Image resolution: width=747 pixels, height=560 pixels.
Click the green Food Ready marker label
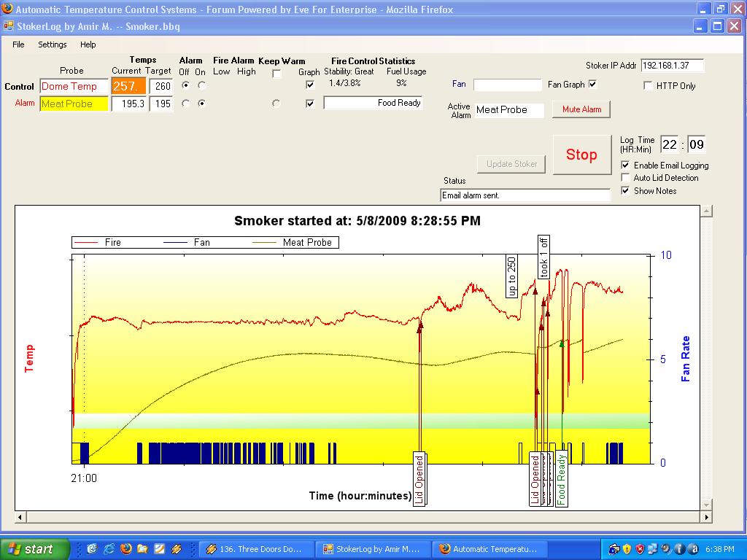[561, 479]
